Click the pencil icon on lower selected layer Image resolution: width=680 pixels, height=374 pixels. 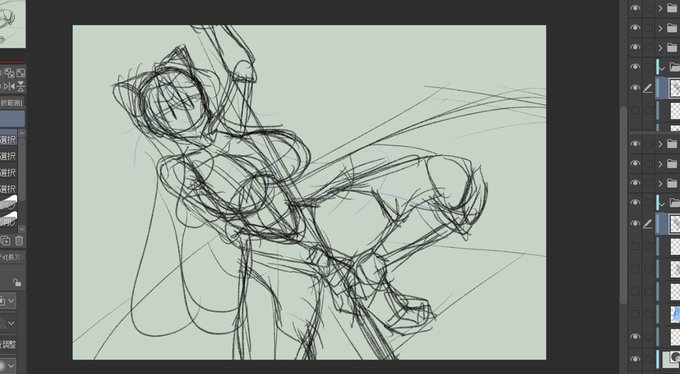[x=647, y=224]
